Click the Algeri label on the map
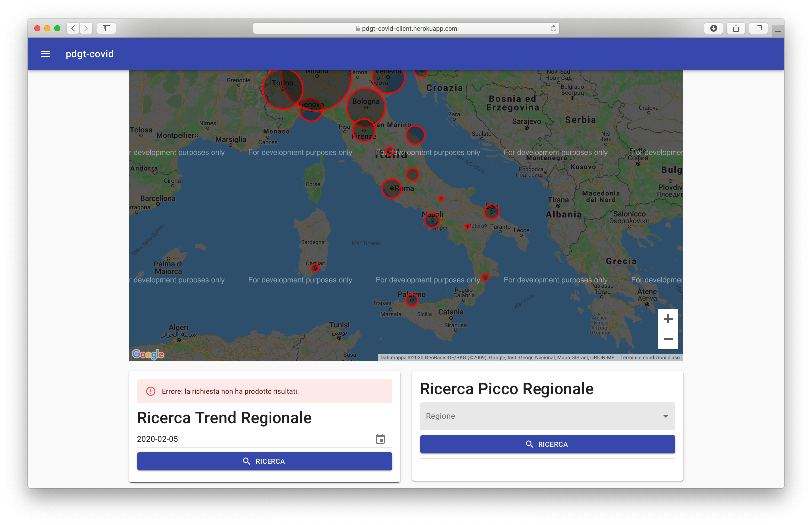The height and width of the screenshot is (525, 812). 178,327
